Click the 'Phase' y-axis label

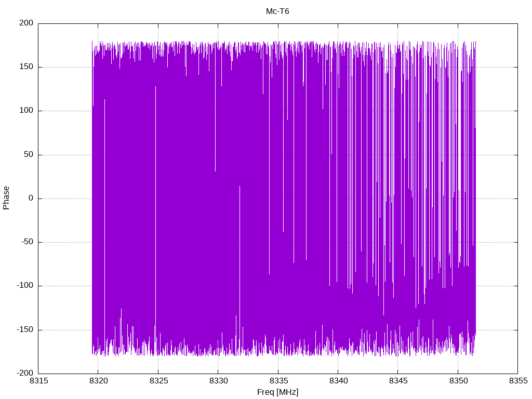[6, 198]
